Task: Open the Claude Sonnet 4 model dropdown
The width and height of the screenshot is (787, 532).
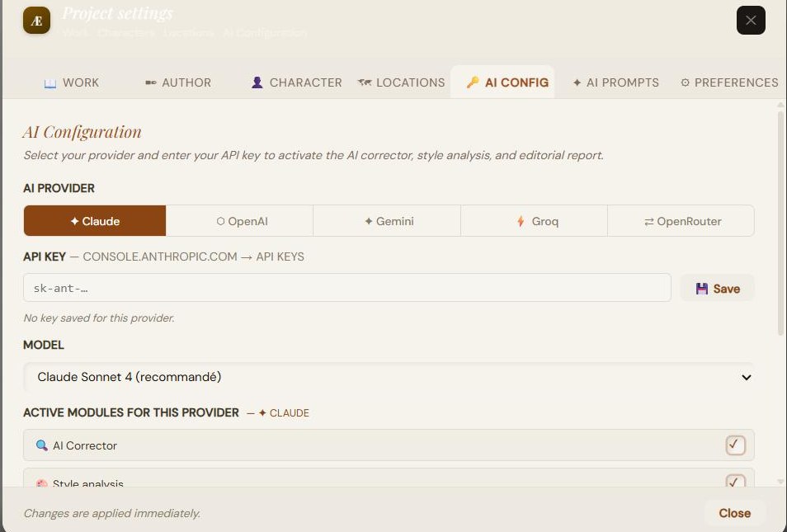Action: [x=389, y=377]
